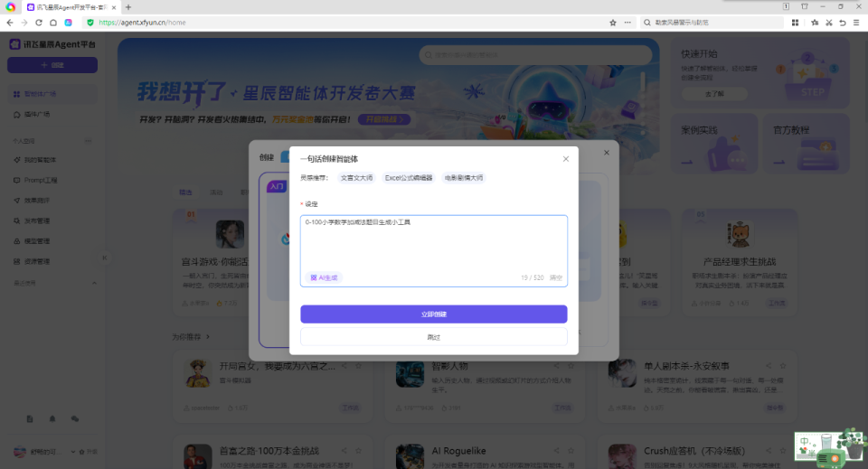Open the browser hamburger menu

click(x=856, y=23)
